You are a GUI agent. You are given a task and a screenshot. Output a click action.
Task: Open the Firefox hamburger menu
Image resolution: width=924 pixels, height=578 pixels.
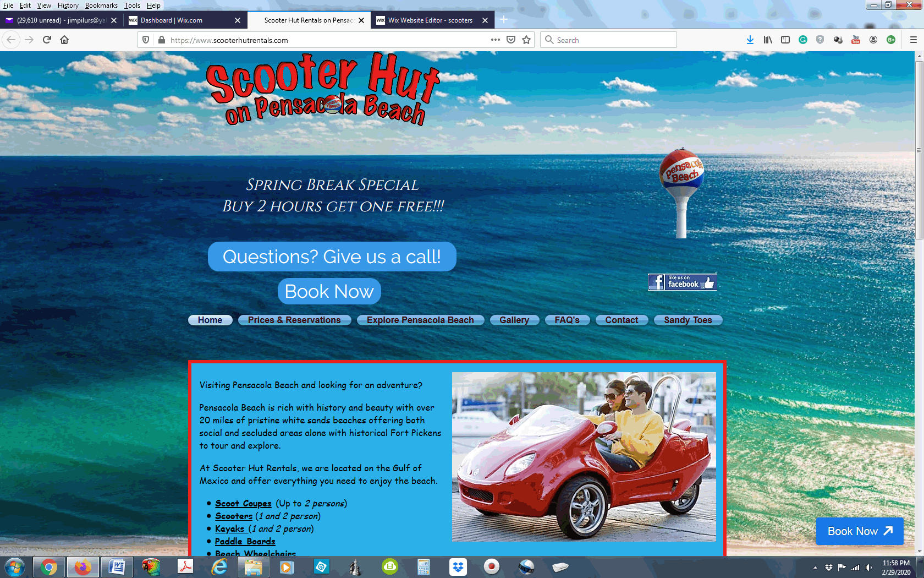pos(914,40)
